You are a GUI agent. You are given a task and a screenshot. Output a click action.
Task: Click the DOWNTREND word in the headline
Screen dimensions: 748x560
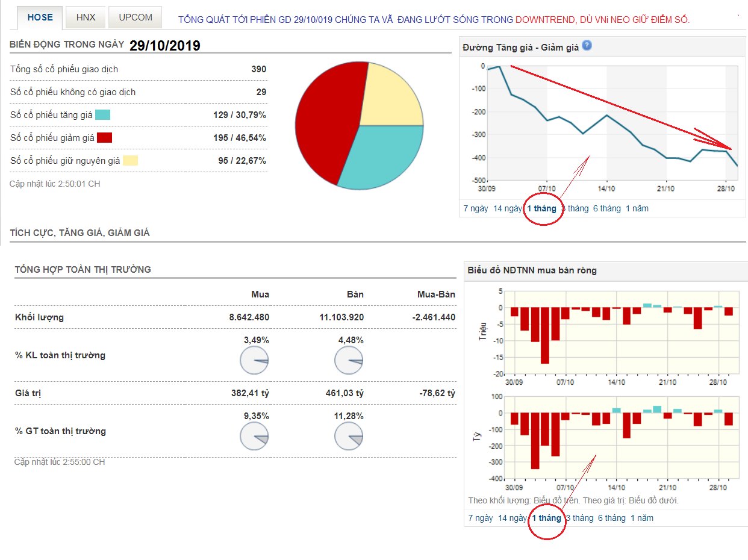[546, 20]
